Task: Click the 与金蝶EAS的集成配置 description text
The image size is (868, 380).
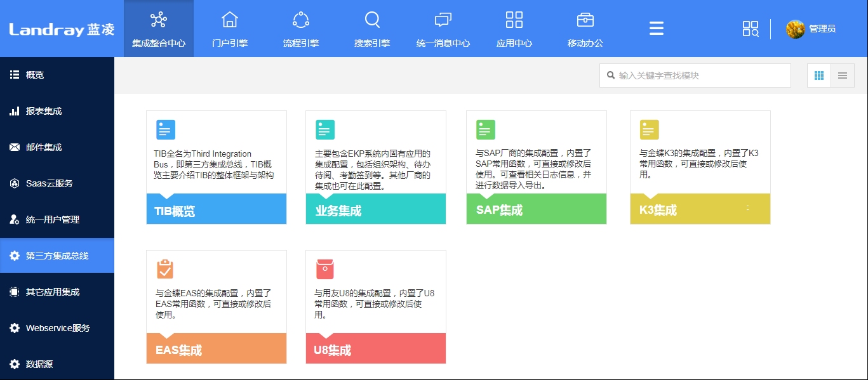Action: [214, 304]
